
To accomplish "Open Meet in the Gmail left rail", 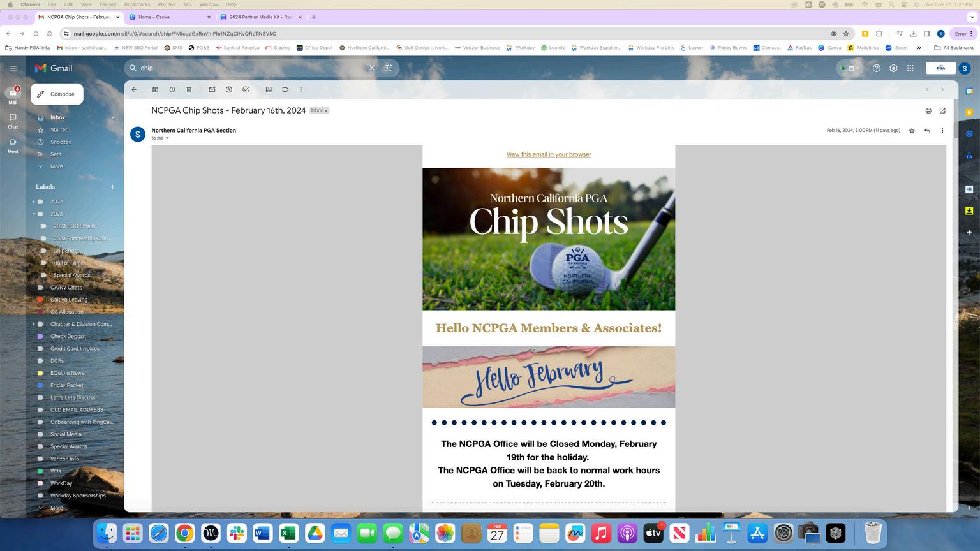I will click(x=13, y=145).
